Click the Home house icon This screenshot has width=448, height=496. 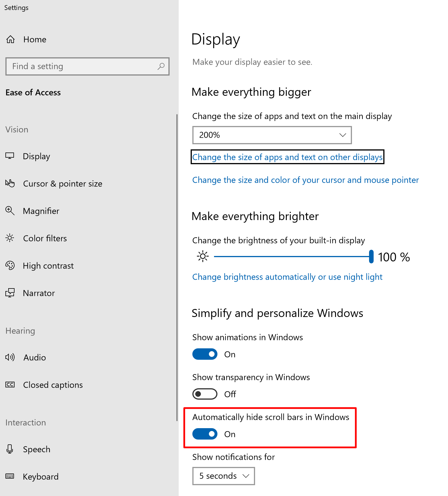[x=11, y=39]
